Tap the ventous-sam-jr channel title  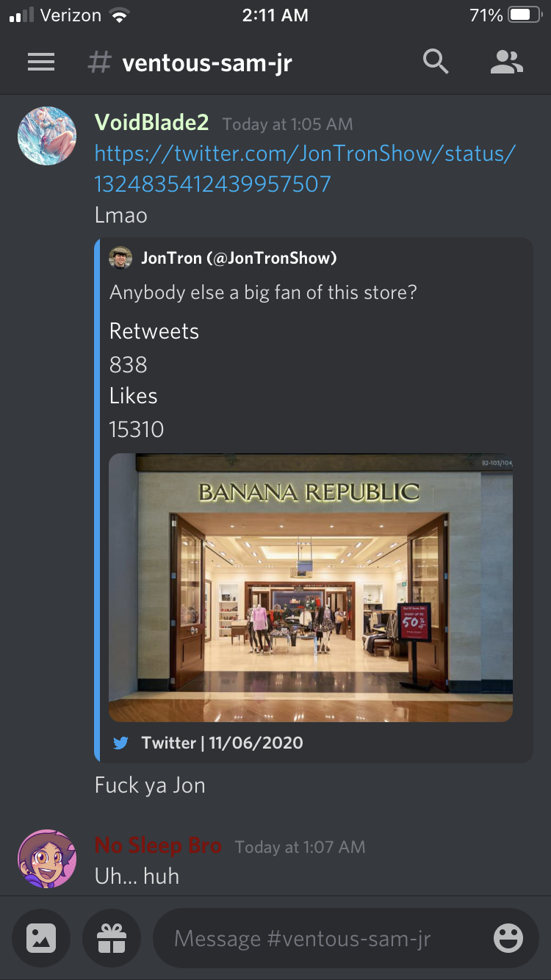click(x=207, y=63)
